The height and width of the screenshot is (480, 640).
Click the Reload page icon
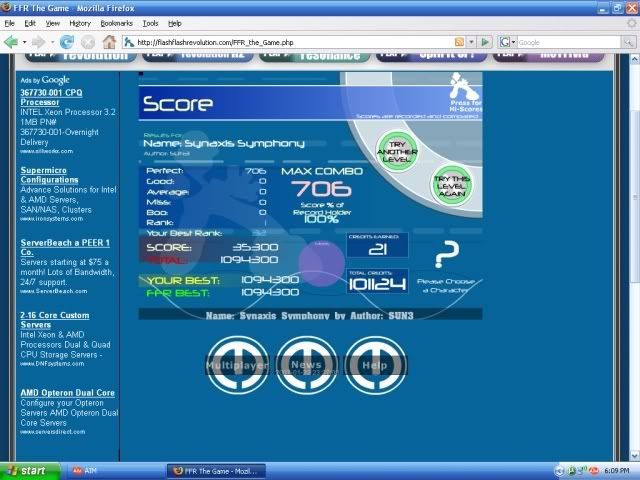pos(67,42)
